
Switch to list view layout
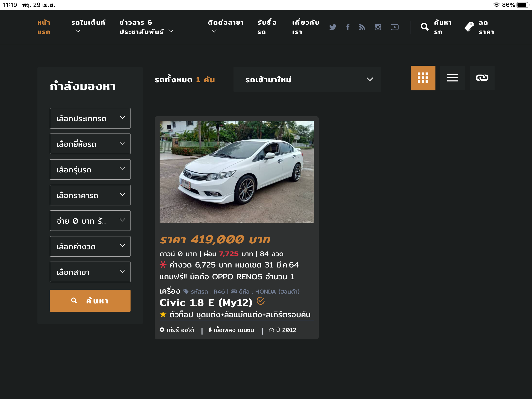pyautogui.click(x=452, y=78)
